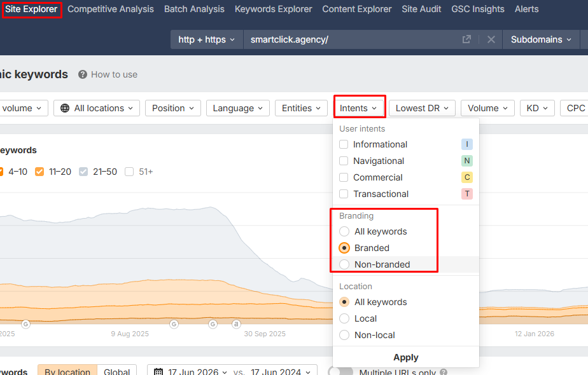Click the question mark help icon
The height and width of the screenshot is (375, 588).
click(x=83, y=74)
